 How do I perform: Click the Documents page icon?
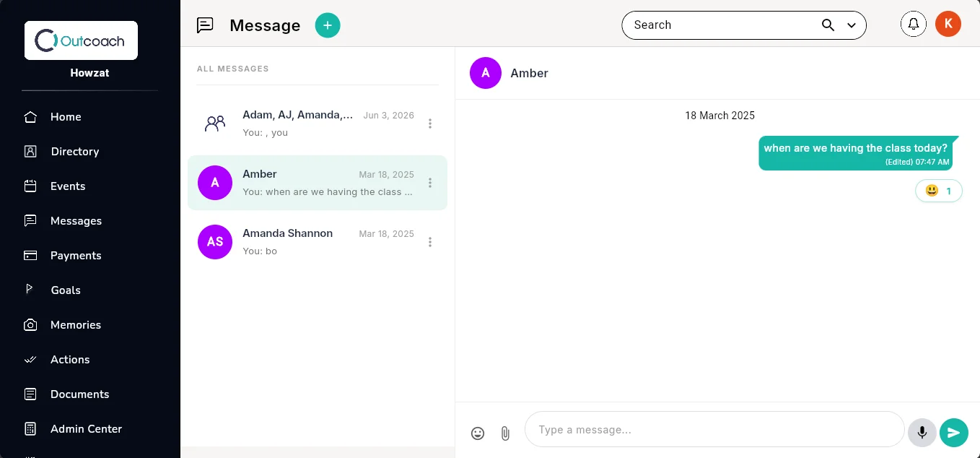point(30,394)
